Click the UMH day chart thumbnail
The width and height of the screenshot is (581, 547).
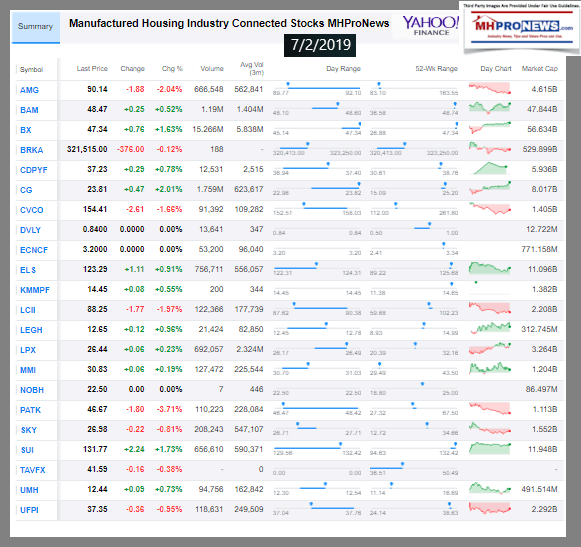point(490,488)
